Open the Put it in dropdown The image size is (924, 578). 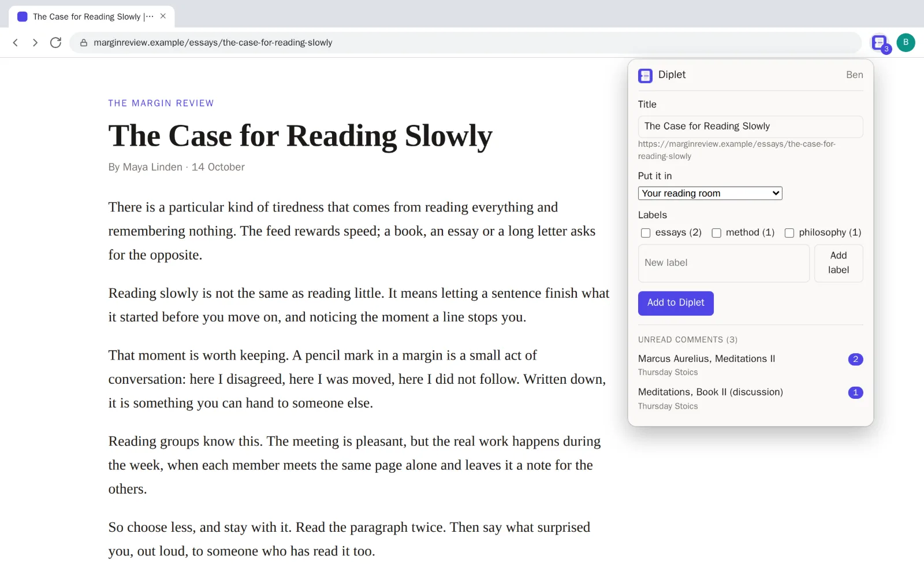point(710,194)
